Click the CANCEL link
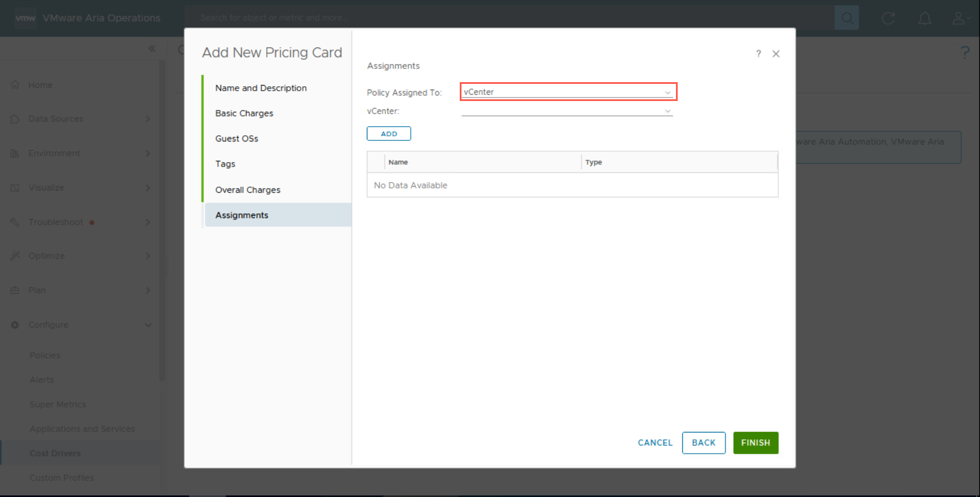The height and width of the screenshot is (497, 980). tap(655, 443)
